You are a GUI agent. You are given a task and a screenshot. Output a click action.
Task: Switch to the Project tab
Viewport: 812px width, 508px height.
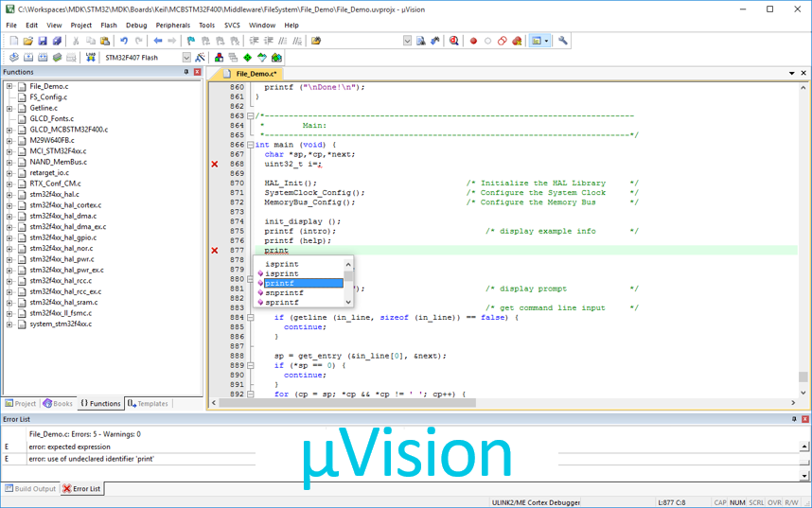pos(21,403)
